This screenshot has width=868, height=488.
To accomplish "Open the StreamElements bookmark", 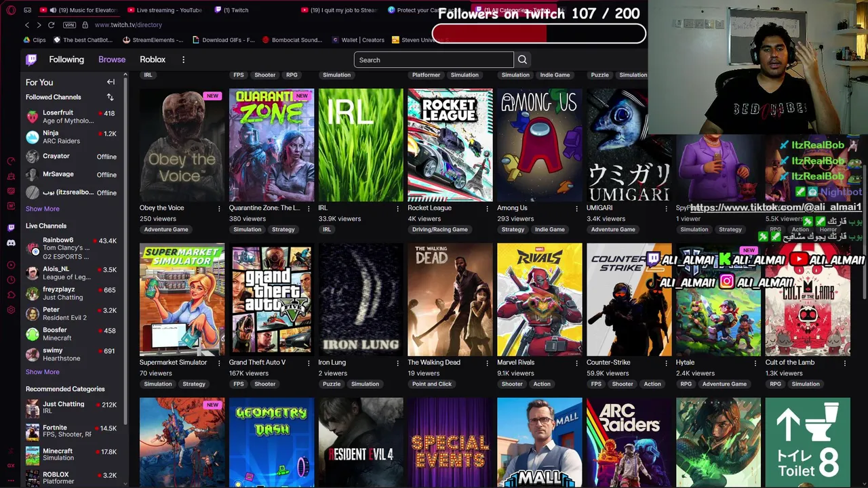I will [153, 40].
